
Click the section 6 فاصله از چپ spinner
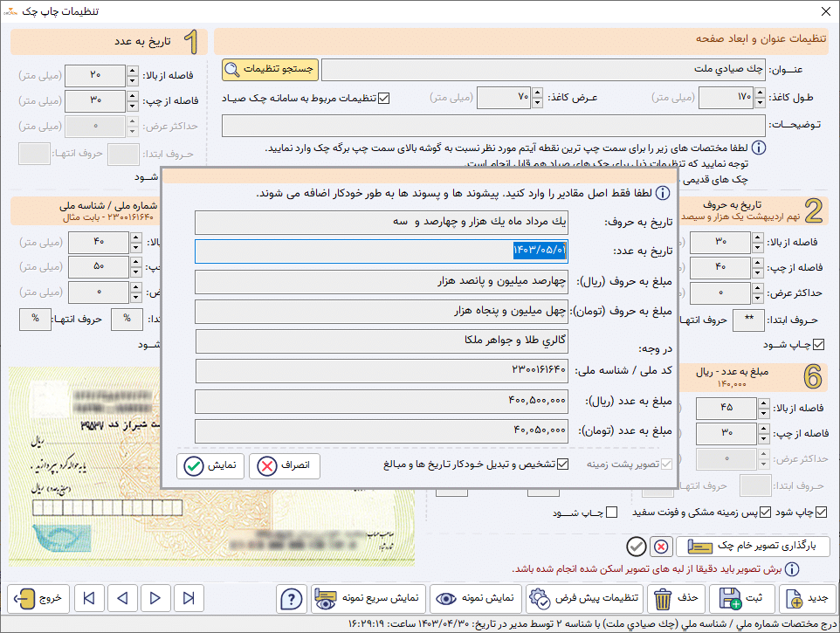coord(764,434)
